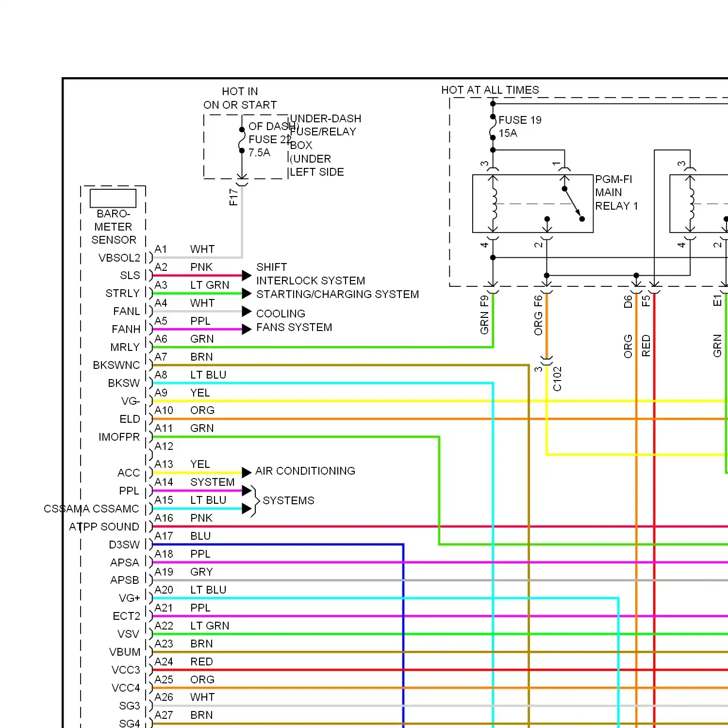Click the FUSE 22 label text
The height and width of the screenshot is (728, 728).
pyautogui.click(x=269, y=139)
